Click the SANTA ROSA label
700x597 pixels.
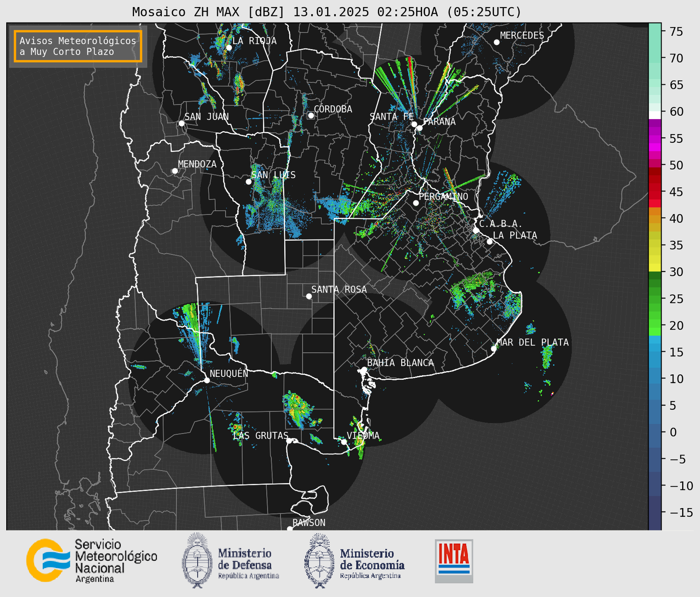(339, 289)
